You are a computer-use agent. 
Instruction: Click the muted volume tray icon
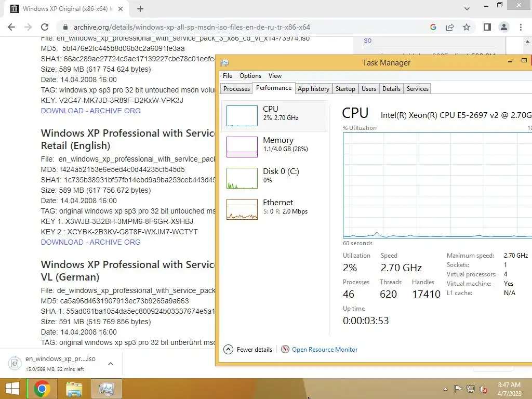pos(483,389)
